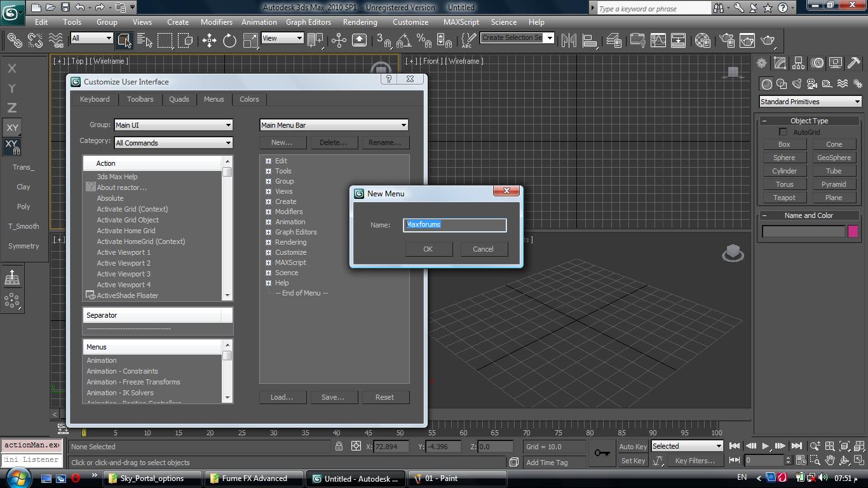Open Standard Primitives dropdown
868x488 pixels.
point(810,102)
